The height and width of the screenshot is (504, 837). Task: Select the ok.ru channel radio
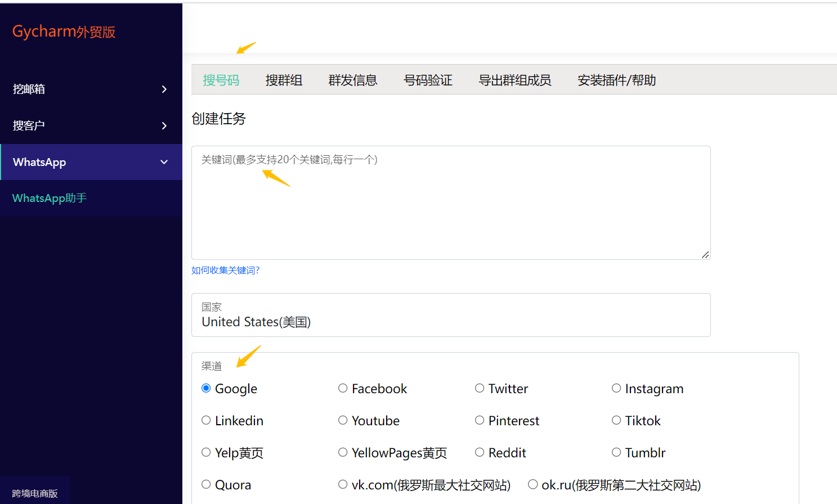[532, 484]
